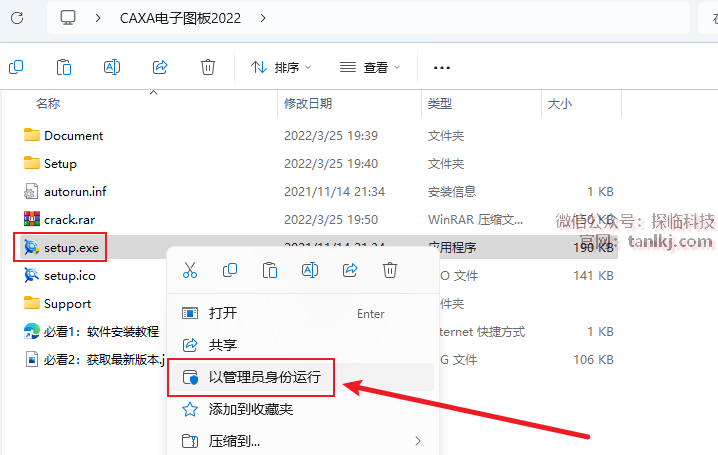
Task: Expand chevron after CAXA电子图板2022 breadcrumb
Action: (263, 18)
